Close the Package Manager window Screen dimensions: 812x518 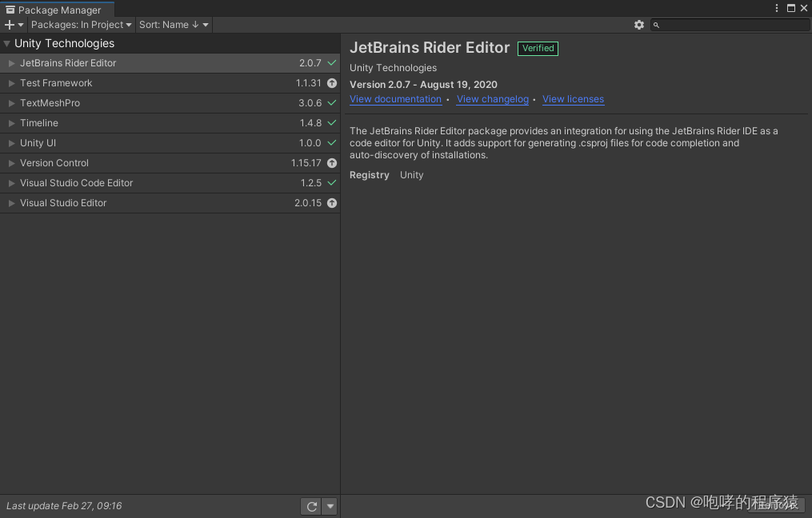coord(804,8)
